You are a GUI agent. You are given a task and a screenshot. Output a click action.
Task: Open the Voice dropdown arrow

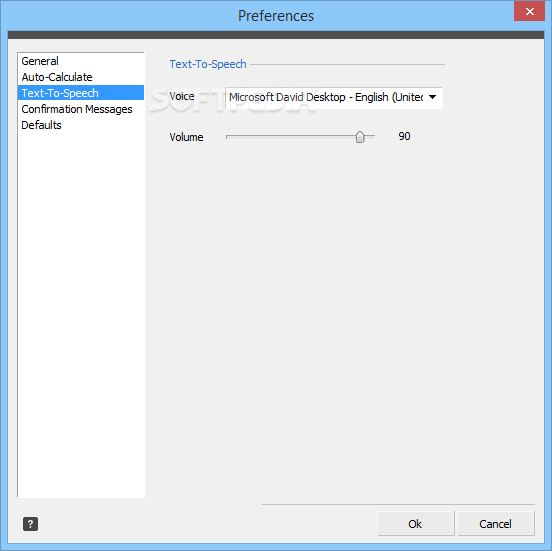[432, 97]
